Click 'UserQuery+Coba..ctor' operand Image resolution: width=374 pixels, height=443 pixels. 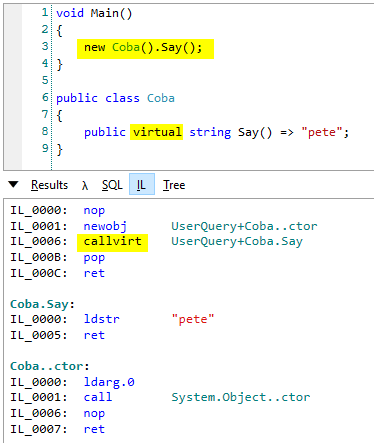[244, 226]
